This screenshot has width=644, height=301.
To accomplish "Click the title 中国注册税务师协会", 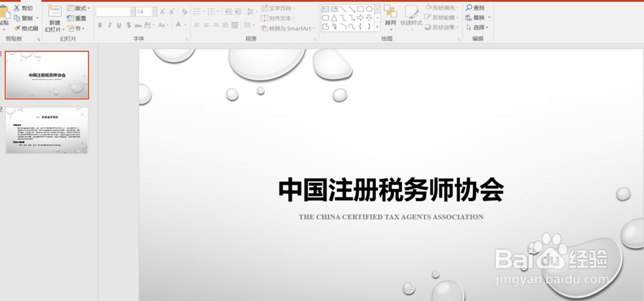I will pyautogui.click(x=391, y=190).
